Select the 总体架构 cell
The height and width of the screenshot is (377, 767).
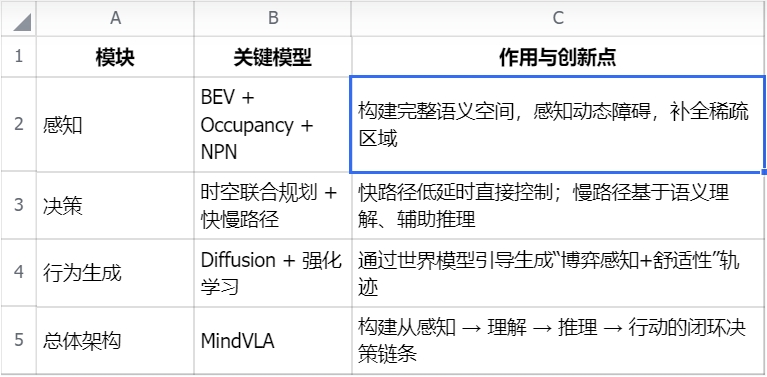115,340
